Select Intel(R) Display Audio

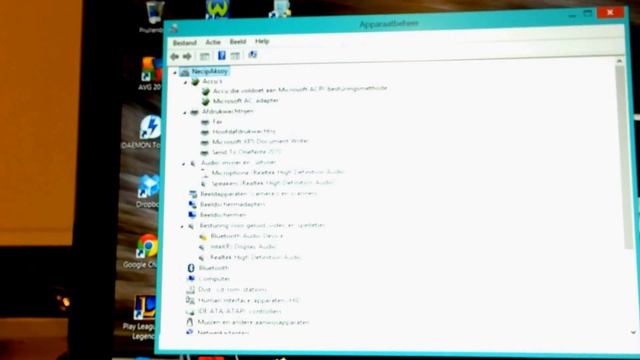243,247
